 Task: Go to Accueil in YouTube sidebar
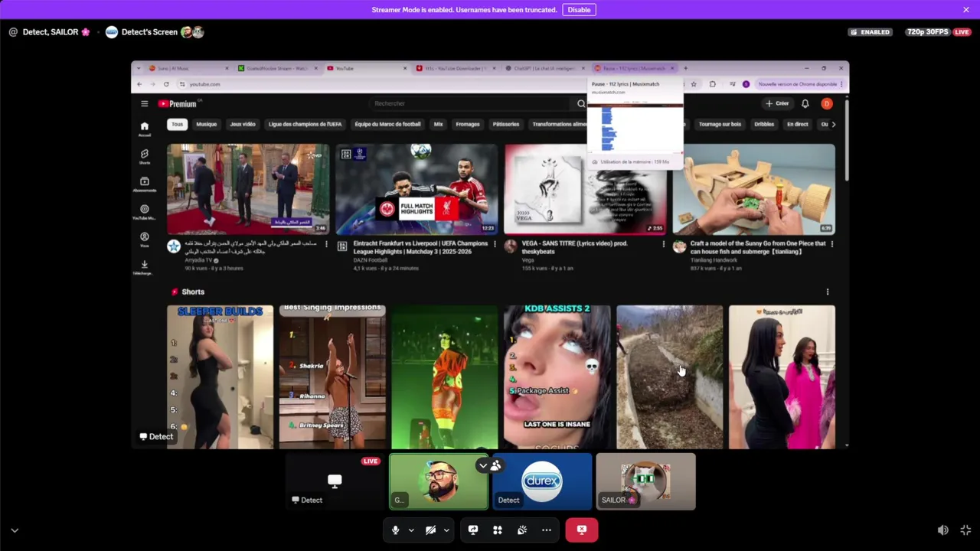(144, 129)
